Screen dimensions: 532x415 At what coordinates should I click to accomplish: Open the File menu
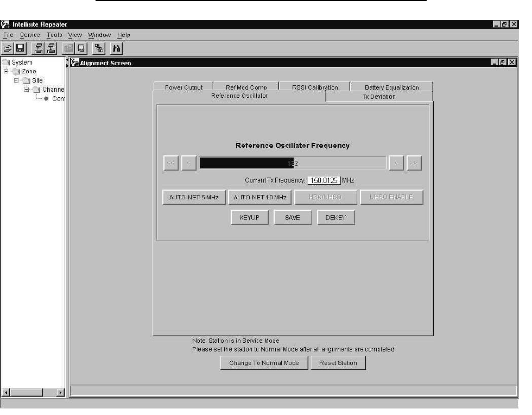tap(8, 35)
